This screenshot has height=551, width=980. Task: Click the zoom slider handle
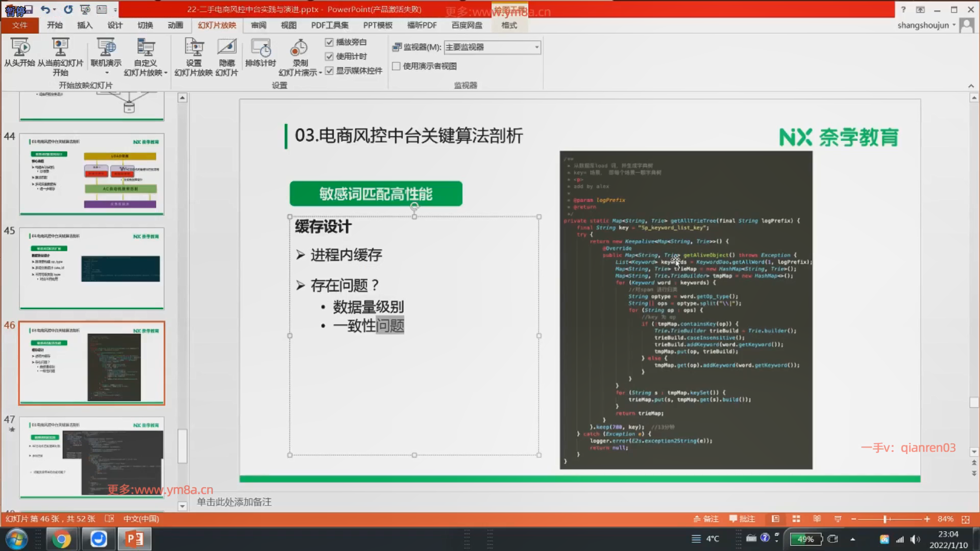click(x=885, y=519)
